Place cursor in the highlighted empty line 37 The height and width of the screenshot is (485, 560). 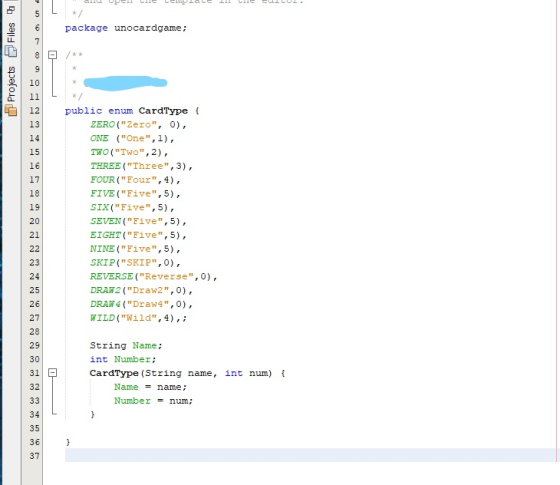point(310,455)
